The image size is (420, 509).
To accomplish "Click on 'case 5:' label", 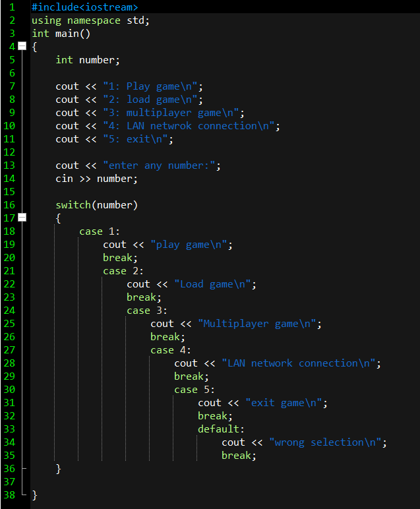I will (194, 390).
